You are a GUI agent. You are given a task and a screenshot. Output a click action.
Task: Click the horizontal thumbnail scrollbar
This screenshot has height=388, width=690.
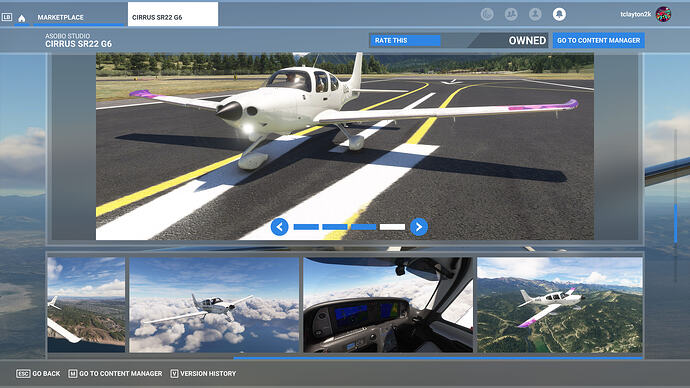pyautogui.click(x=438, y=358)
